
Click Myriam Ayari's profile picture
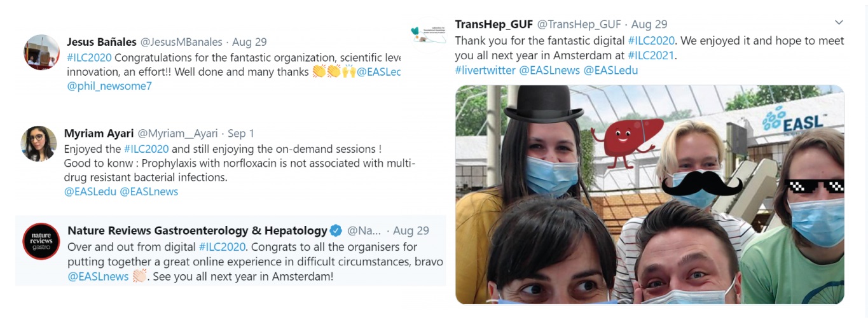(x=39, y=143)
